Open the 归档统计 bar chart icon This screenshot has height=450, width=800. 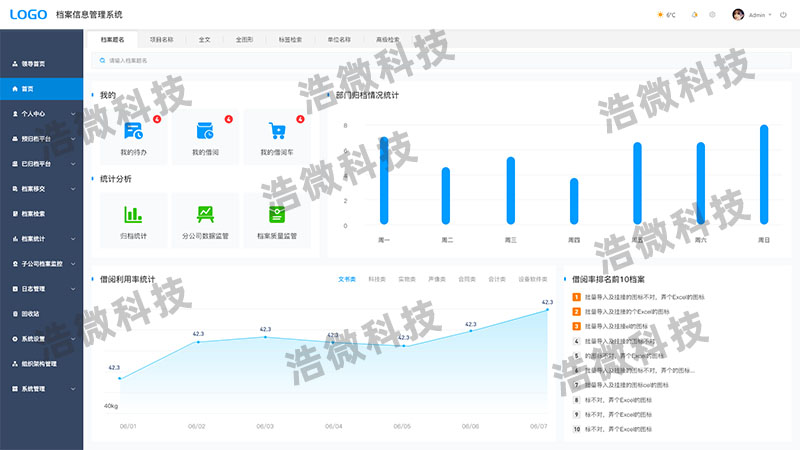point(133,214)
